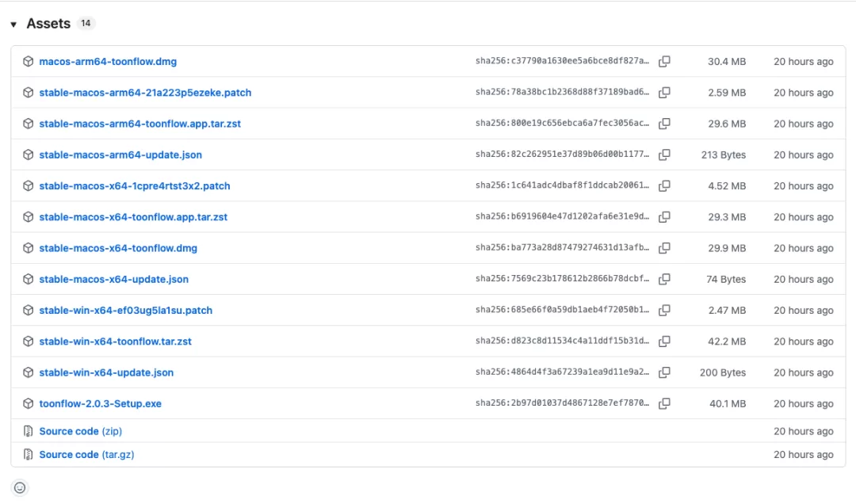Select the 213 Bytes file size text
856x504 pixels.
coord(724,155)
